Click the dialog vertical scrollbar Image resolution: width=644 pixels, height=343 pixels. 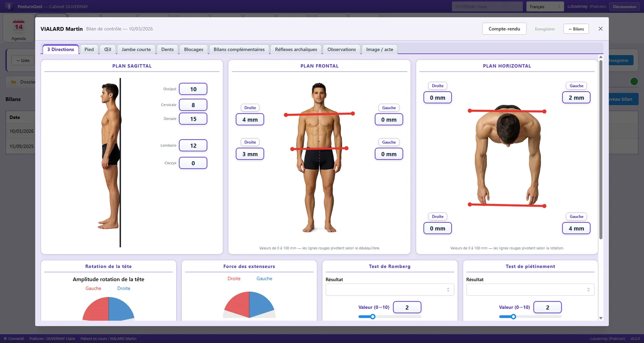point(601,150)
